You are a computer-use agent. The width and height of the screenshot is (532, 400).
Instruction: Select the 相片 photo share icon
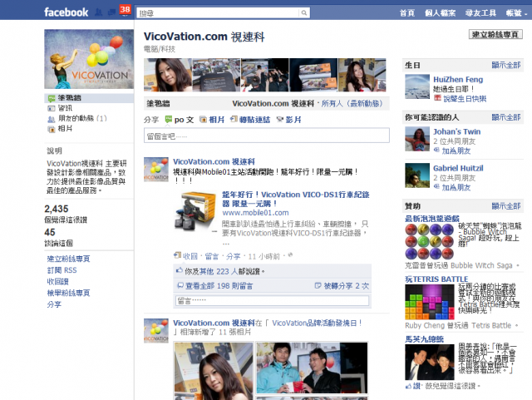(x=203, y=120)
